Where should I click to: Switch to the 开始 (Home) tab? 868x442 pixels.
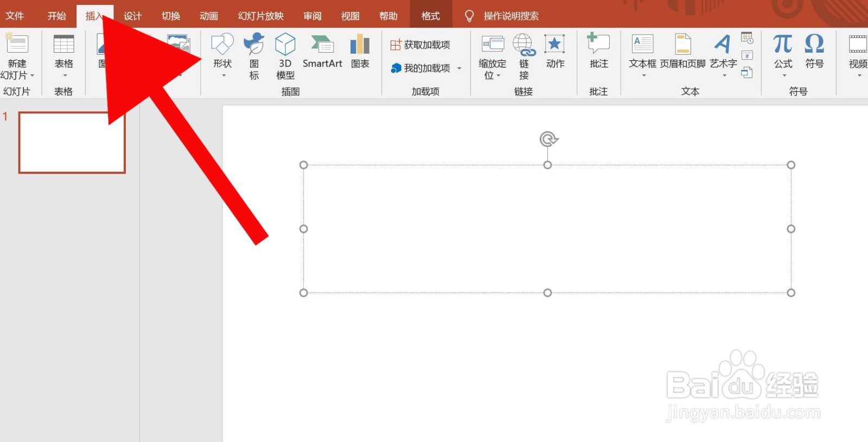[x=56, y=16]
